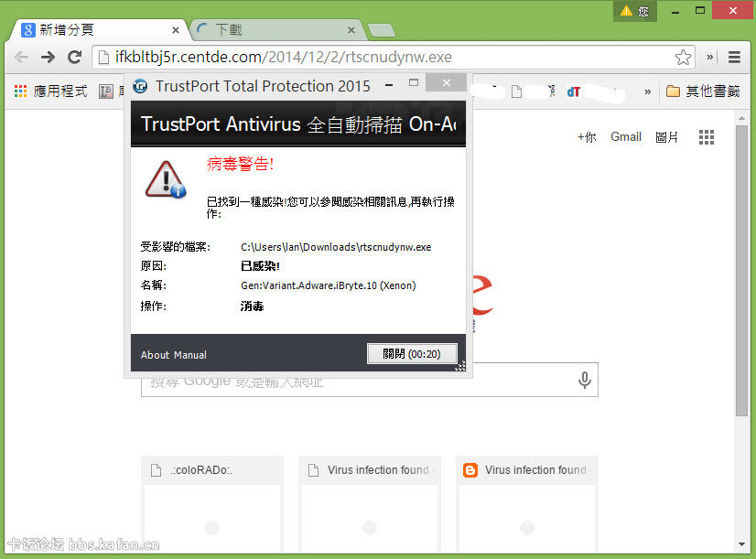
Task: Close the Chrome window
Action: tap(733, 10)
